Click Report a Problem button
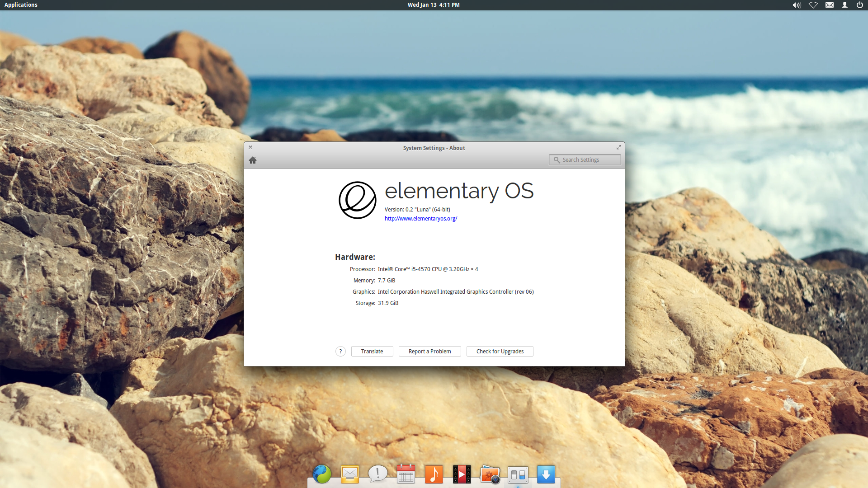The image size is (868, 488). coord(429,352)
